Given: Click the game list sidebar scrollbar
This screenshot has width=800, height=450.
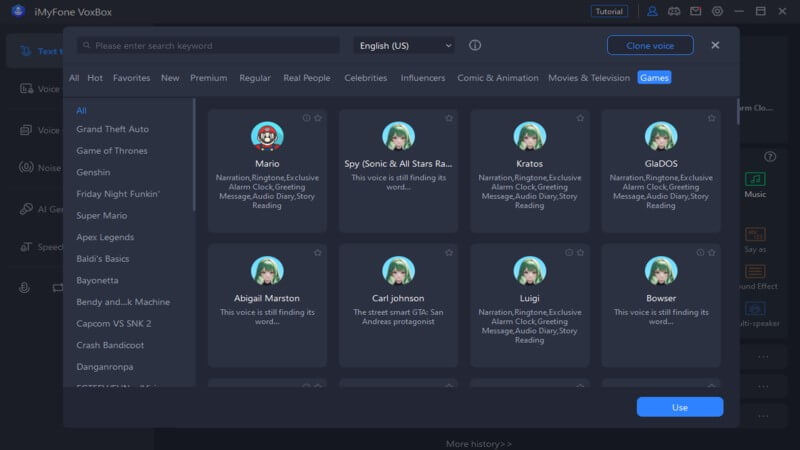Looking at the screenshot, I should tap(194, 155).
